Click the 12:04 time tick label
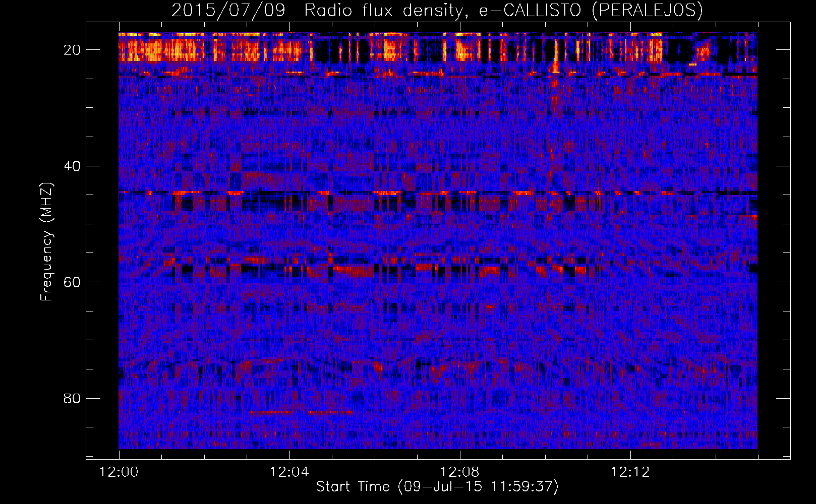816x504 pixels. pyautogui.click(x=289, y=472)
